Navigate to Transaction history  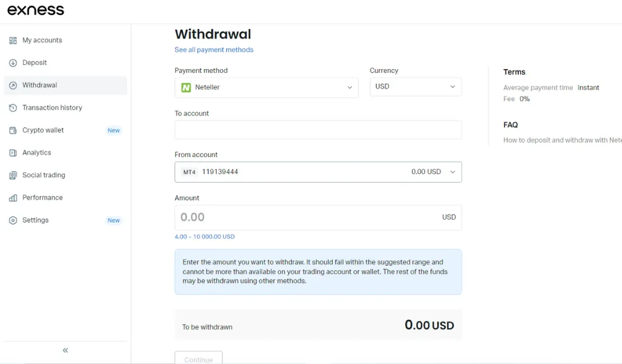51,107
